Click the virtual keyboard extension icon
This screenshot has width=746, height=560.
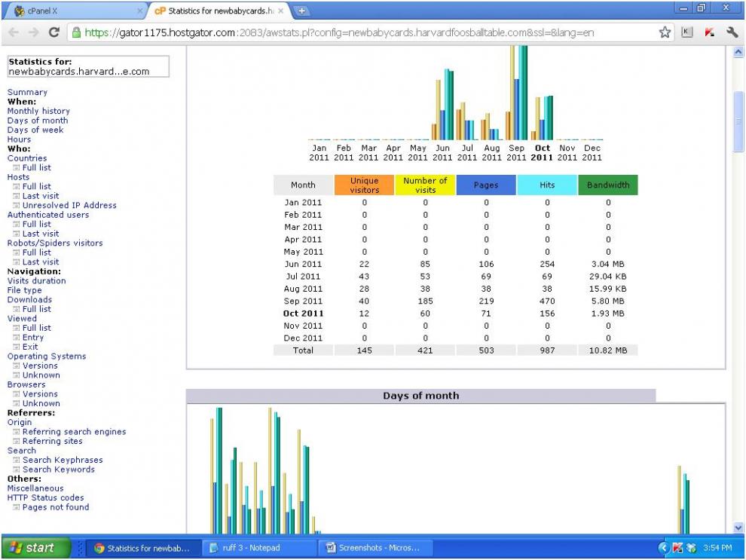[x=687, y=32]
